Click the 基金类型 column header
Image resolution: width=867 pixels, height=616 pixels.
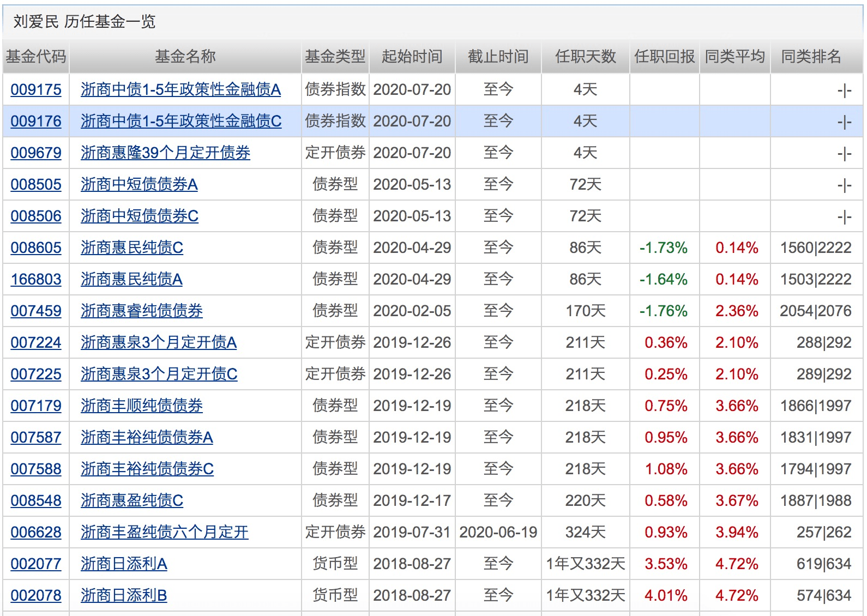pos(335,56)
